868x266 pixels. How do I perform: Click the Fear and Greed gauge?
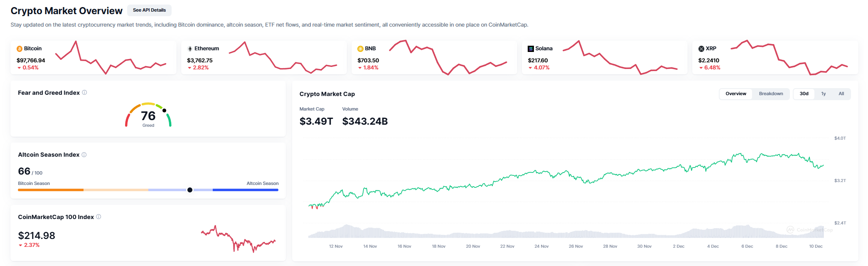coord(148,115)
